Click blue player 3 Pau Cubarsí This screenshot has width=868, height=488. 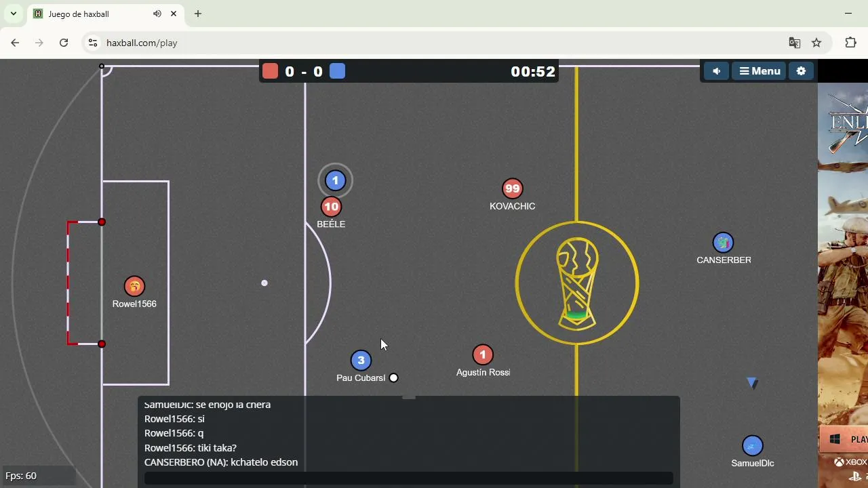click(x=361, y=361)
